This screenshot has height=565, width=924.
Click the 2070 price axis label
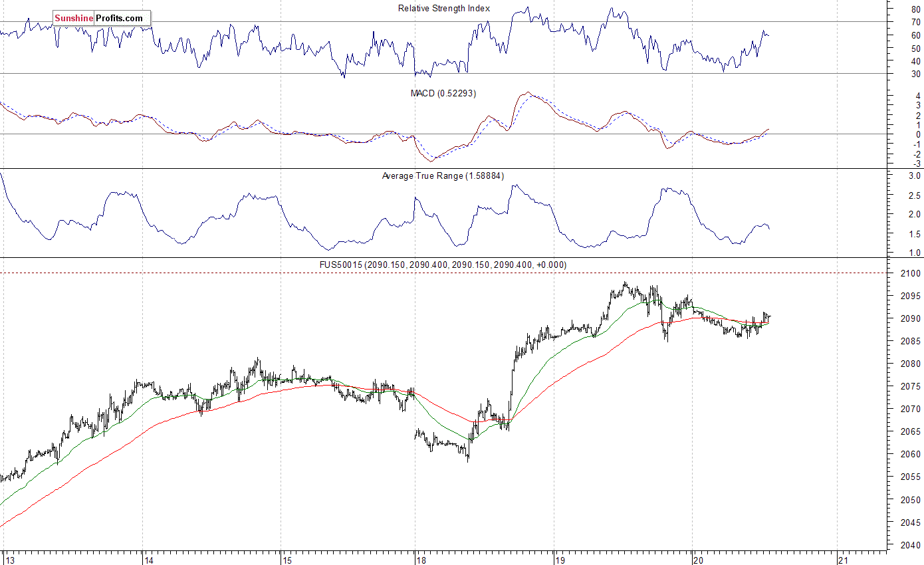(911, 409)
